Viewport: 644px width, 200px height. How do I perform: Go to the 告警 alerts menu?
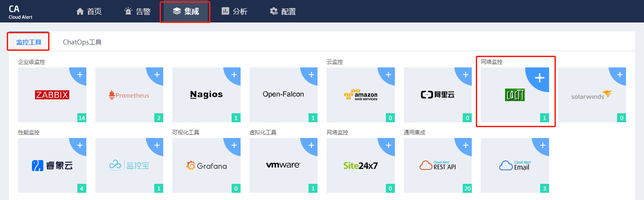click(138, 12)
